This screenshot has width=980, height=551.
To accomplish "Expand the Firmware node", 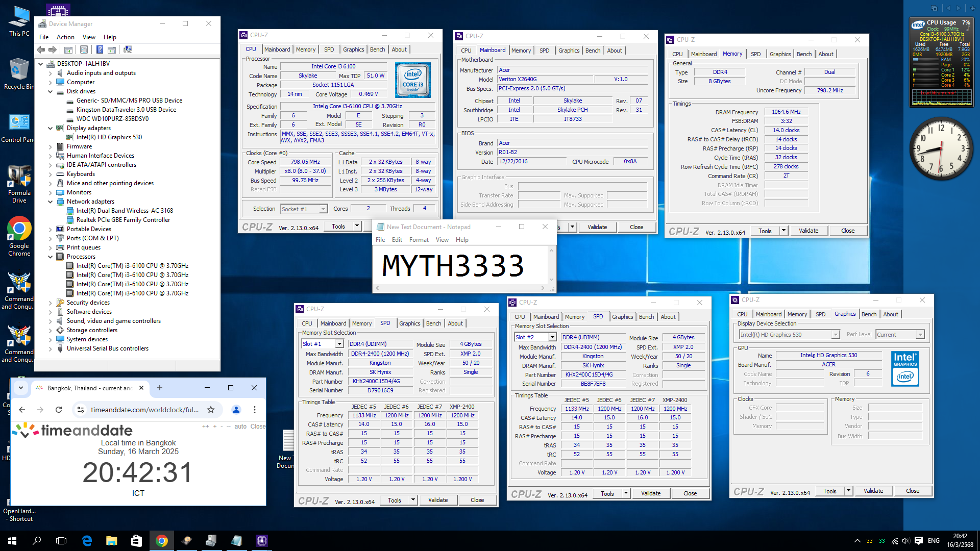I will tap(51, 146).
